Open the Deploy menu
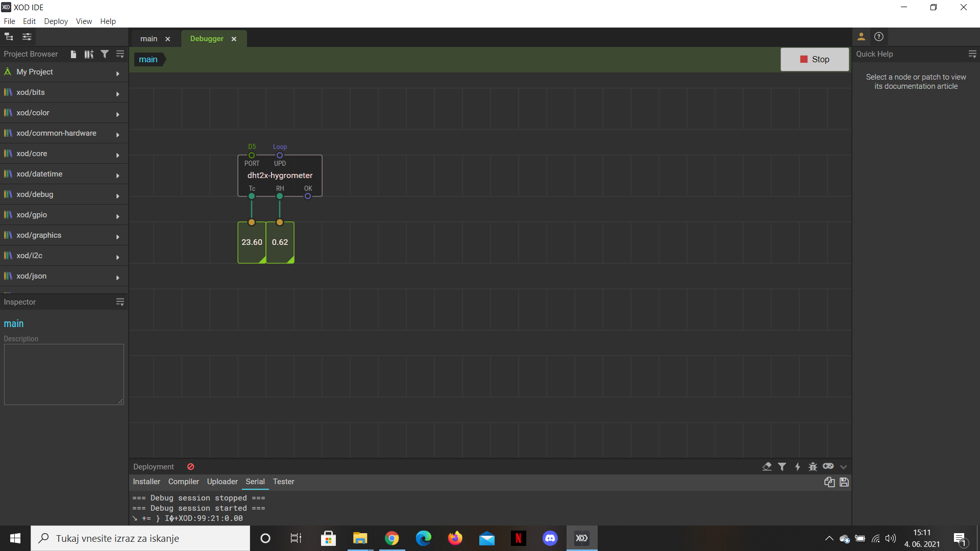Viewport: 980px width, 551px height. point(56,21)
